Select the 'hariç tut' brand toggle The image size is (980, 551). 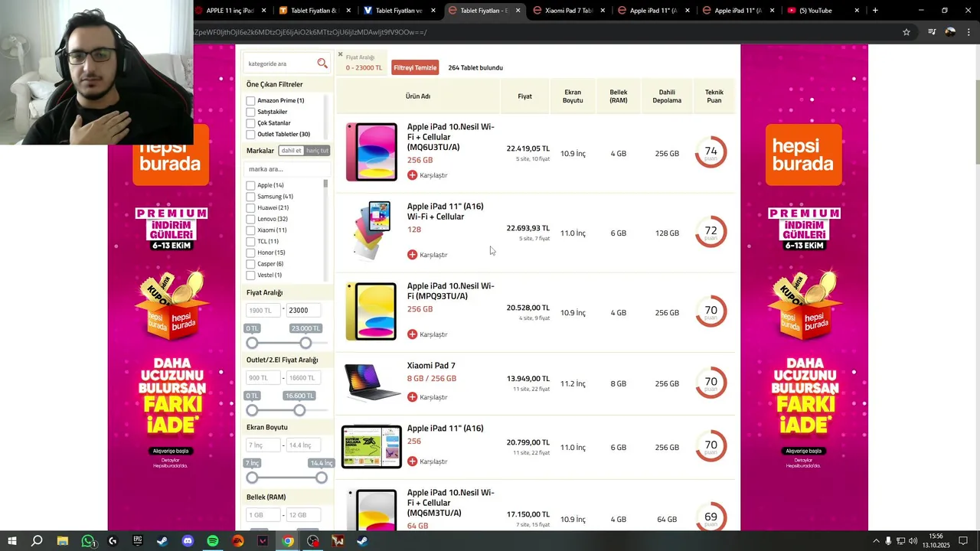317,151
